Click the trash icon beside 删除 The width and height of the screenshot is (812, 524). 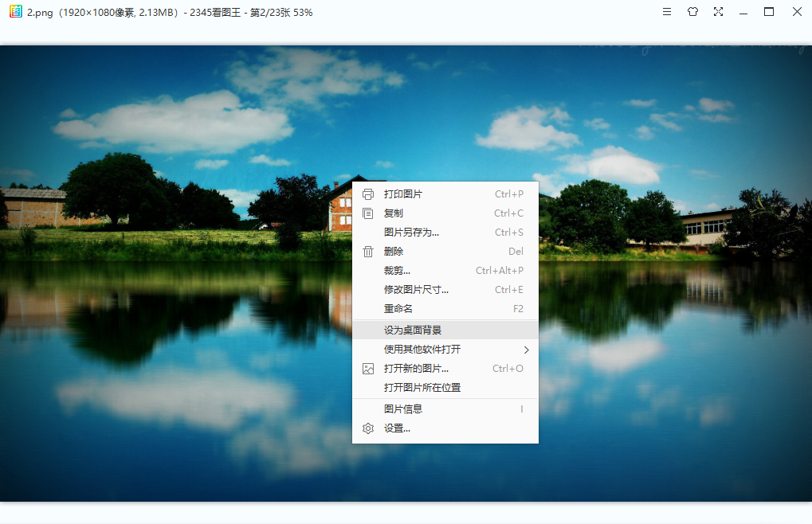[367, 252]
